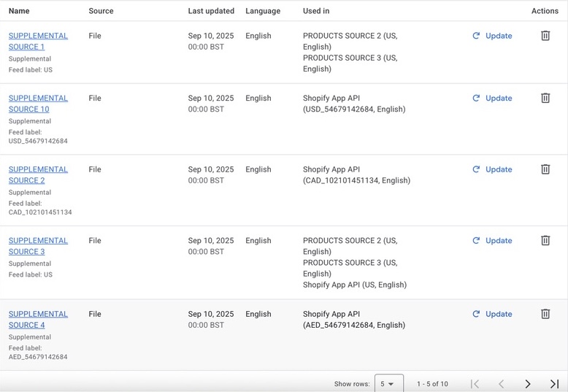Go to the first page of results
Screen dimensions: 568x392
pyautogui.click(x=475, y=384)
